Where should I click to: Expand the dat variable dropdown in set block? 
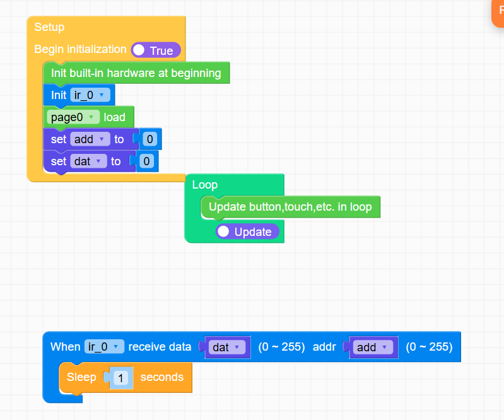tap(88, 161)
